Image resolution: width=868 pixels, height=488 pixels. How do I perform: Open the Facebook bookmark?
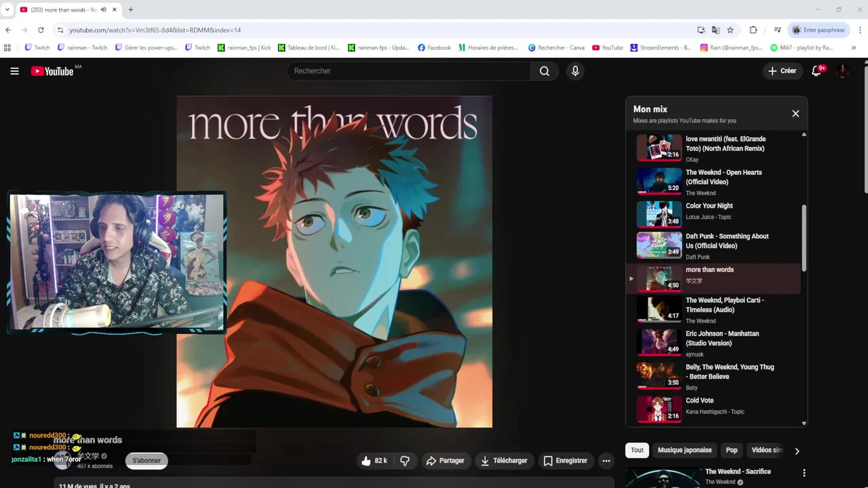click(434, 47)
